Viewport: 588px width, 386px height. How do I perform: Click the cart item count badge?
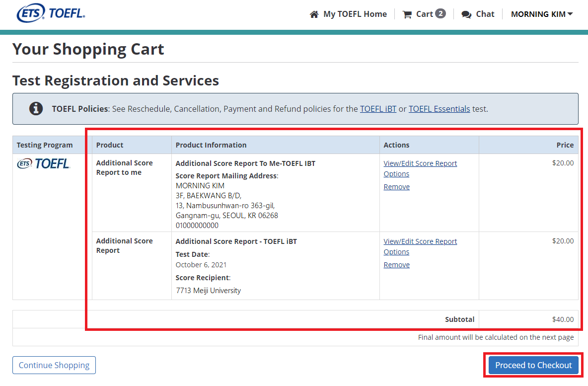coord(440,14)
